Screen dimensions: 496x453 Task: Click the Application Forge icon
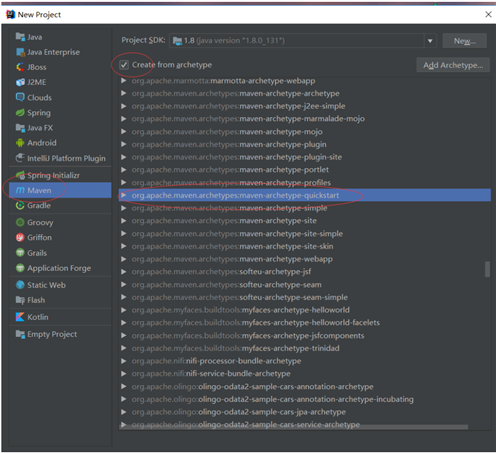point(20,268)
